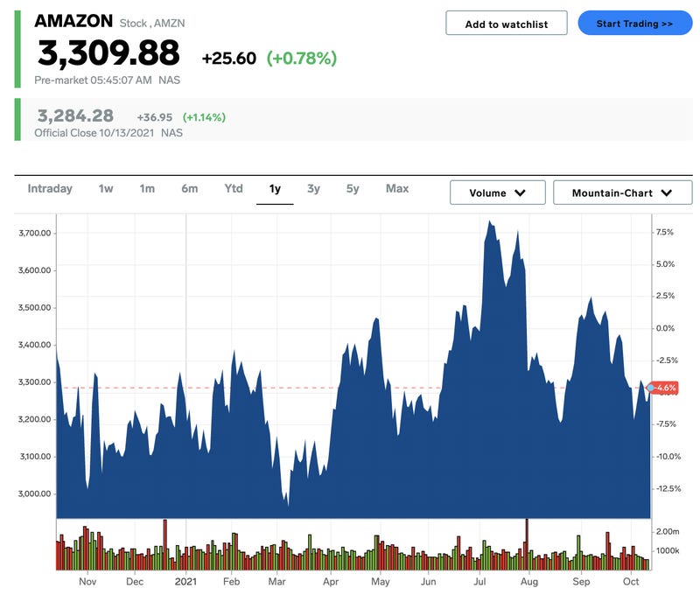The width and height of the screenshot is (700, 602).
Task: Click the 0.0% percentage axis label
Action: [x=665, y=328]
